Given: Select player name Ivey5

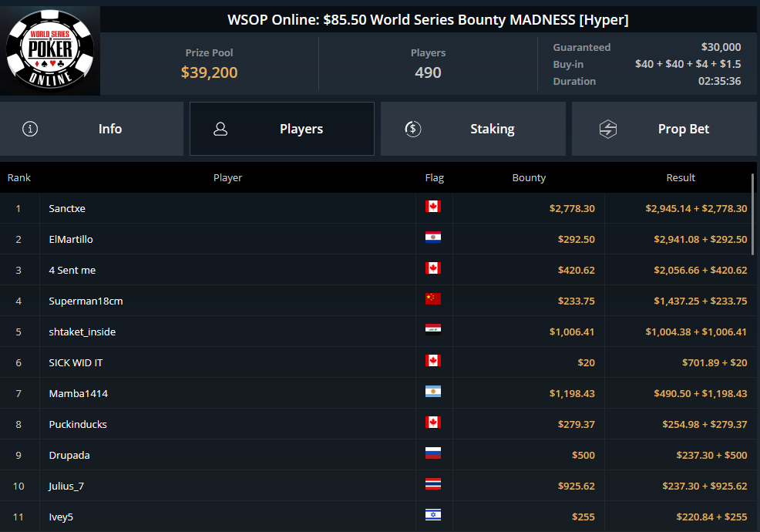Looking at the screenshot, I should pos(61,517).
